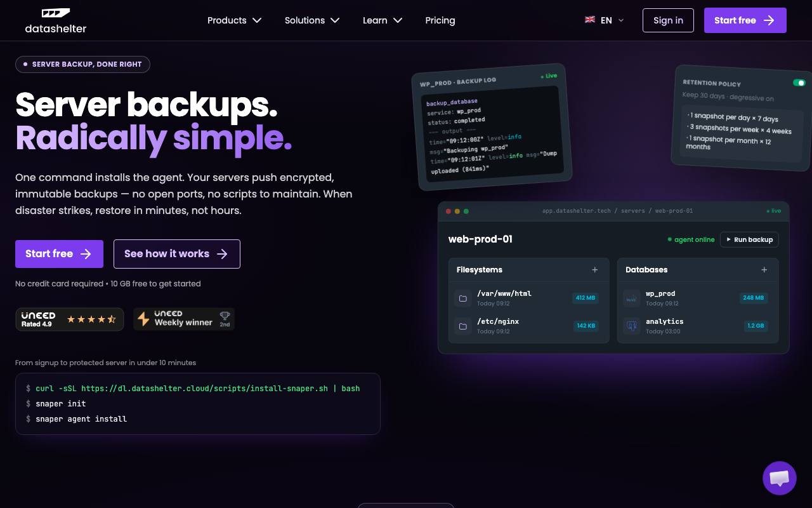The image size is (812, 508).
Task: Click the Filesystems panel heading
Action: click(x=480, y=270)
